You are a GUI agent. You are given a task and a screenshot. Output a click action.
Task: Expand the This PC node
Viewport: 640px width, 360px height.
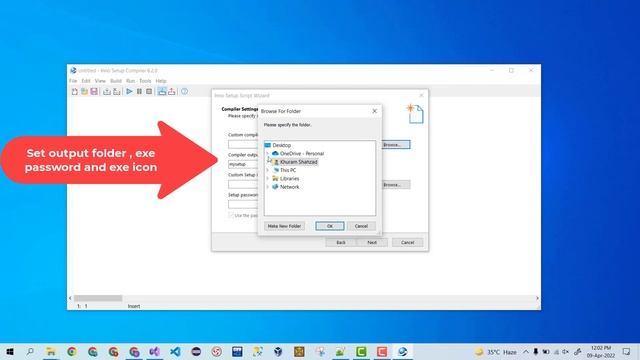tap(268, 170)
